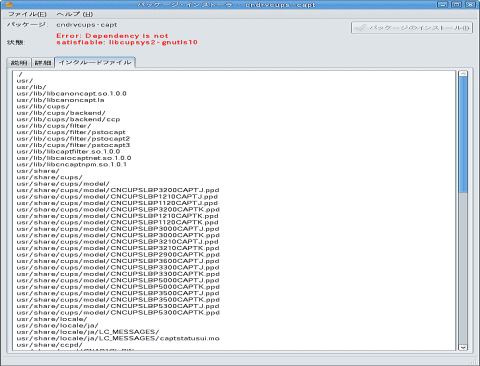Click the パッケージ: label
This screenshot has height=366, width=480.
(28, 25)
